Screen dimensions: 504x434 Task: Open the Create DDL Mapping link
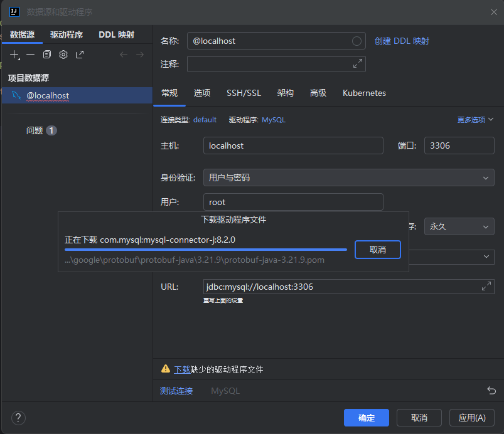402,41
